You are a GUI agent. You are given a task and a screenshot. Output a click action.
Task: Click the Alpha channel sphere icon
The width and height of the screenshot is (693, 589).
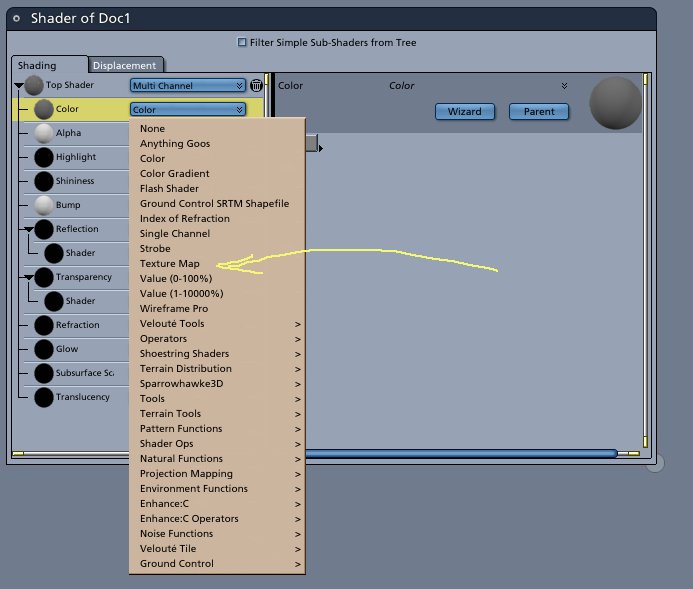[x=44, y=133]
